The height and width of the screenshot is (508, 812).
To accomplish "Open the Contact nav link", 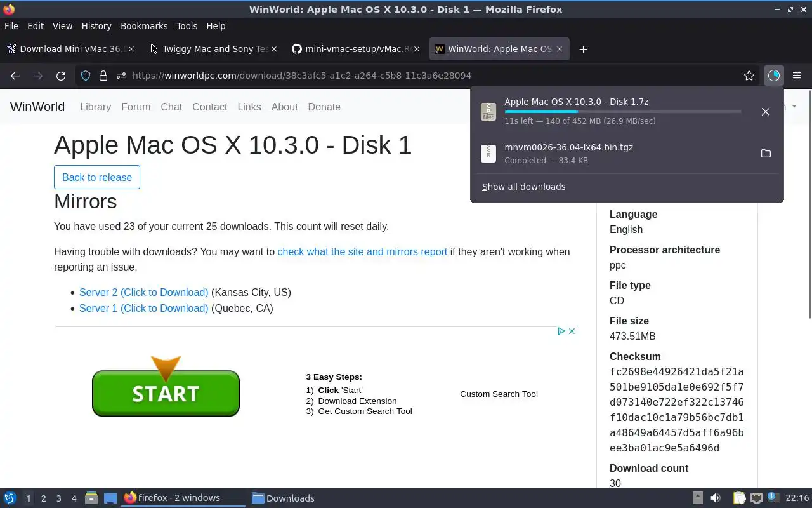I will click(209, 107).
